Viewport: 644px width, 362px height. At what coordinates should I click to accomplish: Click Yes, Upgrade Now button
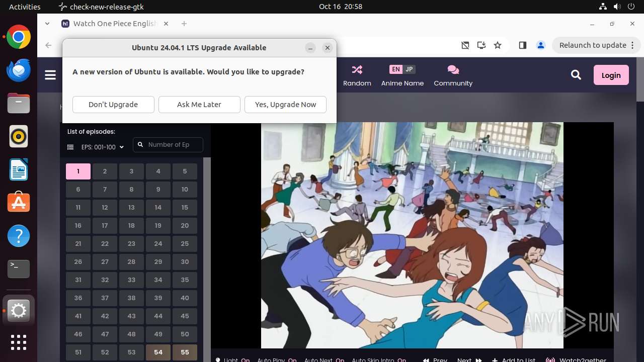(x=285, y=105)
